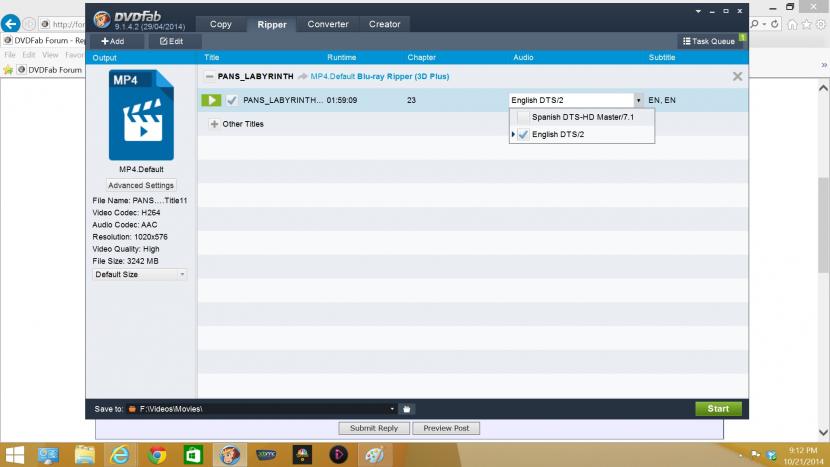The width and height of the screenshot is (830, 467).
Task: Check the Spanish DTS-HD Master/7.1 audio track
Action: (523, 117)
